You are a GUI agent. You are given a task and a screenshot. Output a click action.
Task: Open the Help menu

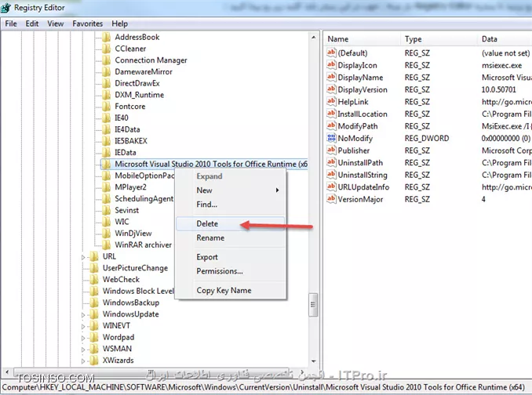[120, 24]
